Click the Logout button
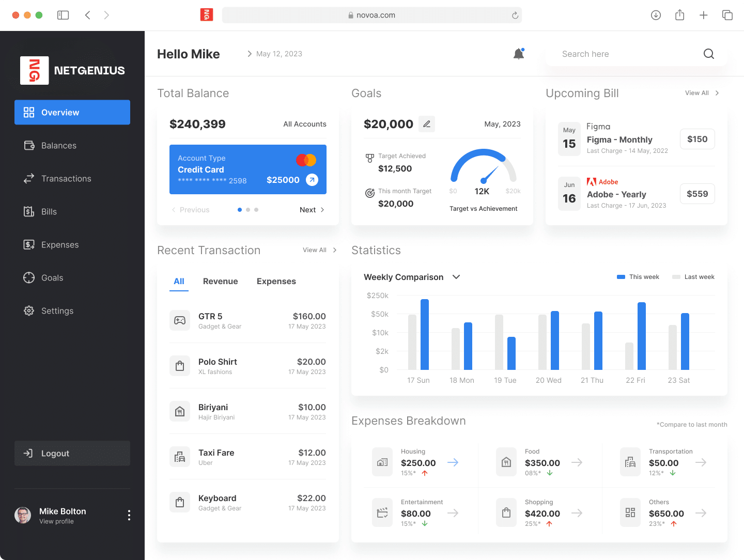The width and height of the screenshot is (744, 560). pyautogui.click(x=72, y=453)
